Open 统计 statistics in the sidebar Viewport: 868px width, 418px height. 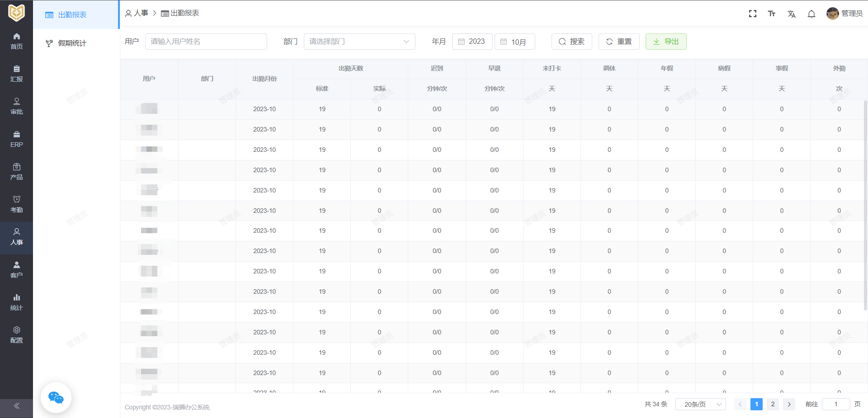click(x=16, y=302)
